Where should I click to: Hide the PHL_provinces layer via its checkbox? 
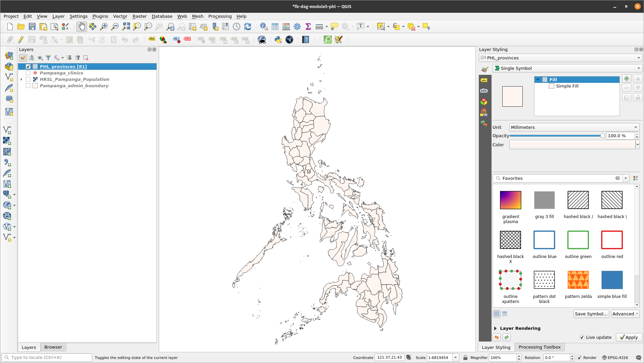click(x=28, y=66)
